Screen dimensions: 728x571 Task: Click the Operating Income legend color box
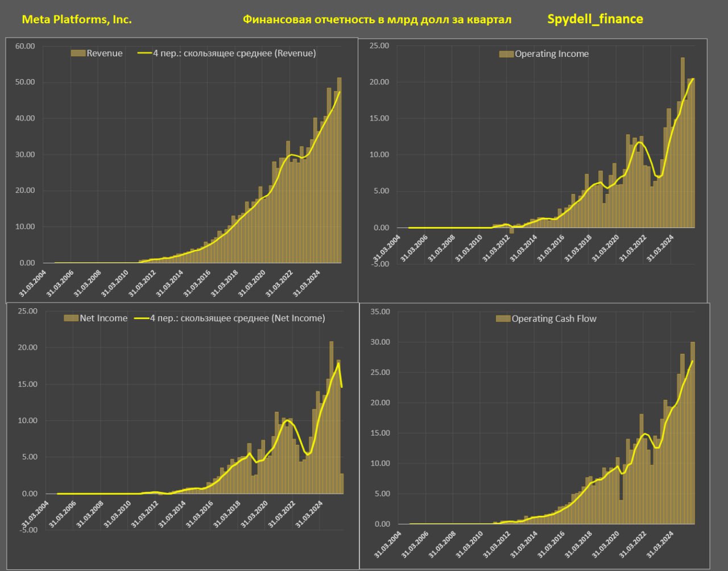pyautogui.click(x=506, y=54)
